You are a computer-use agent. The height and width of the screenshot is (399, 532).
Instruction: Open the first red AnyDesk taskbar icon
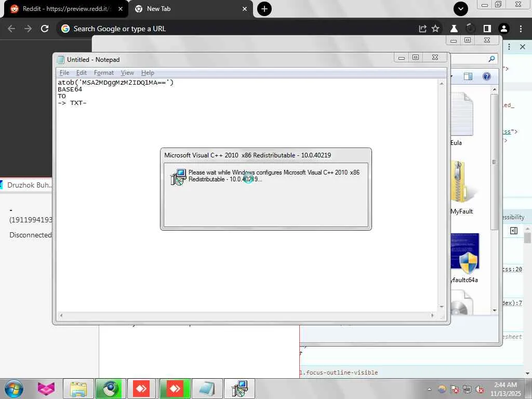click(141, 389)
